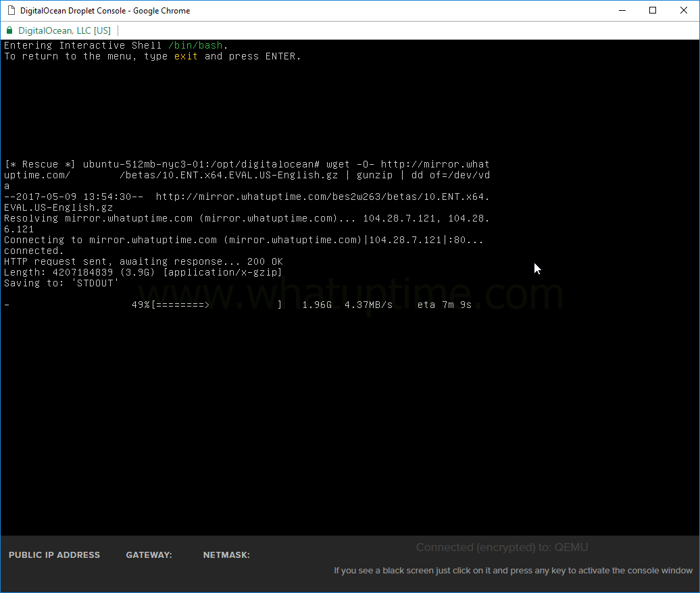Click the 'Connecting to mirror.whatuptime.com' line
The image size is (700, 593).
tap(243, 240)
